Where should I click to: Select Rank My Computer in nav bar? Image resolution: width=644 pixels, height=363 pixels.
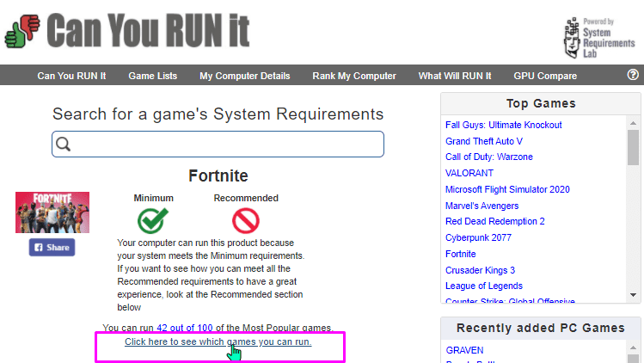(x=354, y=76)
